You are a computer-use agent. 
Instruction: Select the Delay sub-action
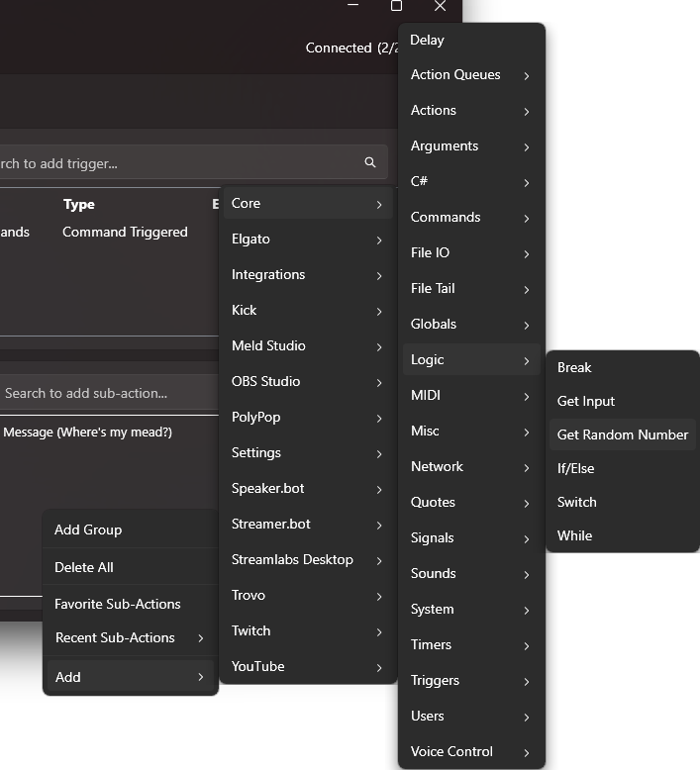point(471,40)
